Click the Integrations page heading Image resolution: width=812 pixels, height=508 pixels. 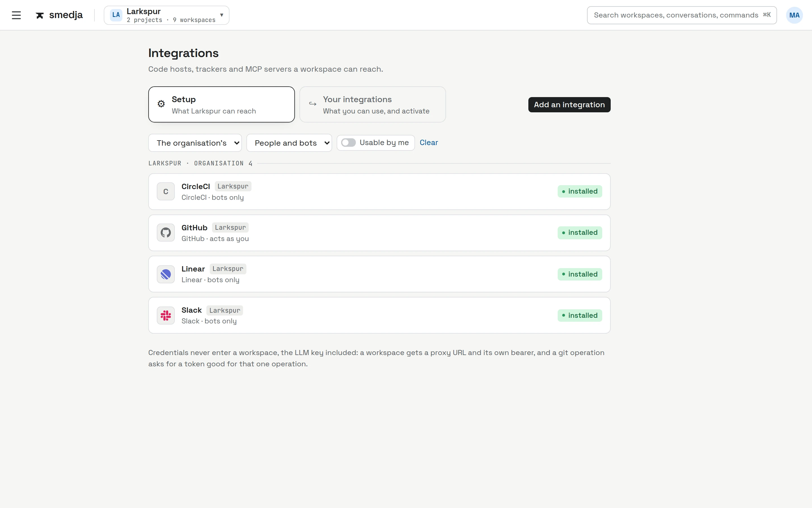tap(184, 53)
